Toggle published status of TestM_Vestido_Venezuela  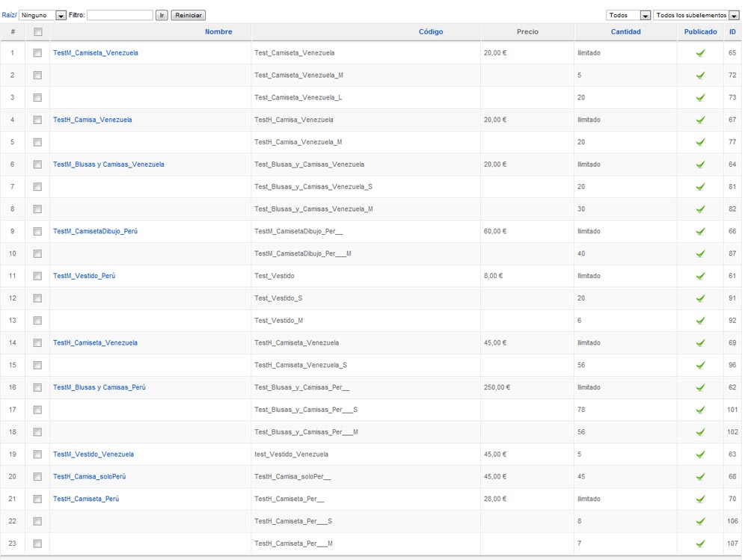(700, 455)
